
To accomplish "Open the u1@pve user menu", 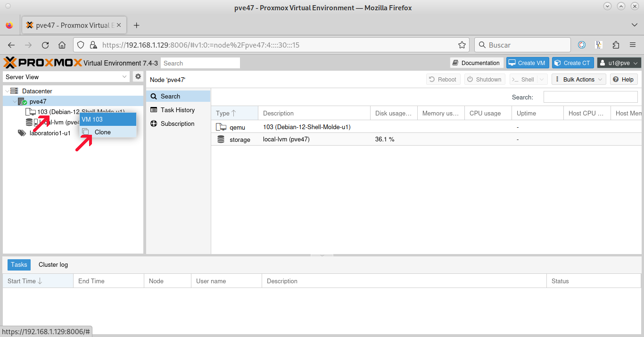I will 619,63.
